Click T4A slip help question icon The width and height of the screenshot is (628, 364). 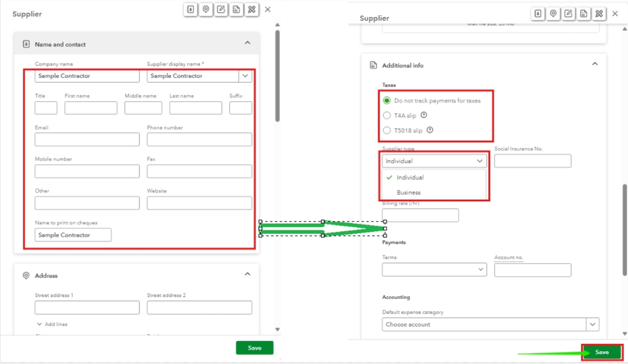tap(424, 115)
